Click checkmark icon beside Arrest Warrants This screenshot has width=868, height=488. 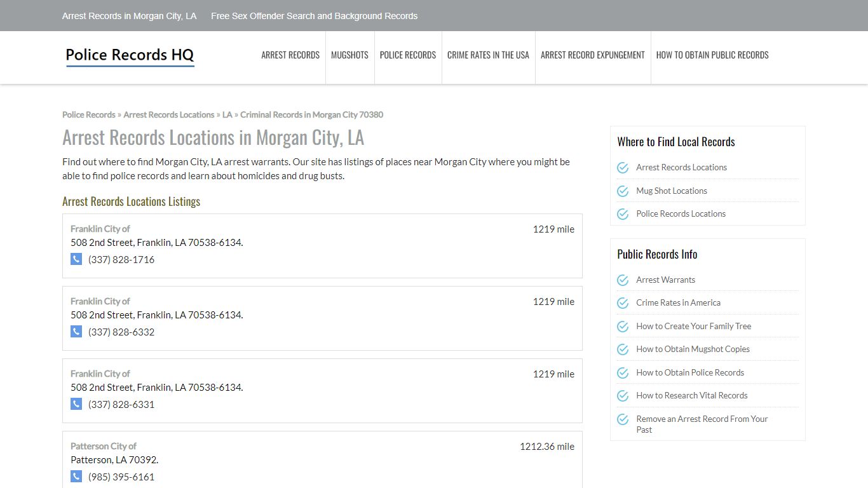tap(623, 280)
